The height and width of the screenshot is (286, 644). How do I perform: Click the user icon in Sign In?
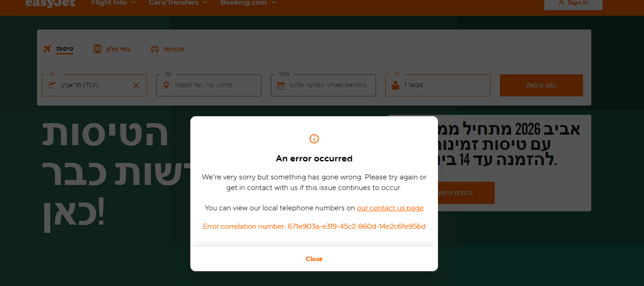click(561, 2)
